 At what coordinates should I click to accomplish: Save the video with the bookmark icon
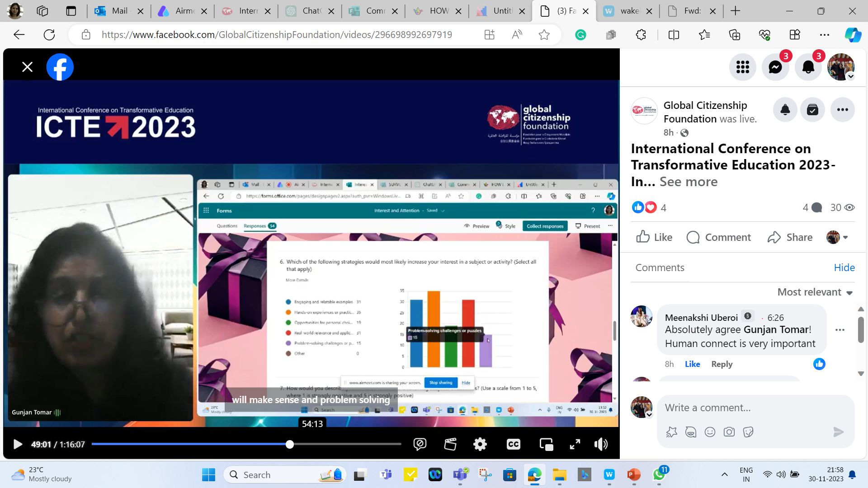click(813, 109)
